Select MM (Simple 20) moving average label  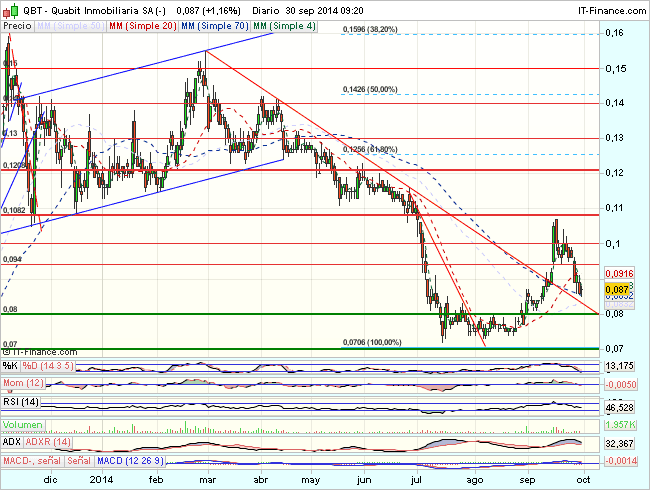click(x=143, y=26)
